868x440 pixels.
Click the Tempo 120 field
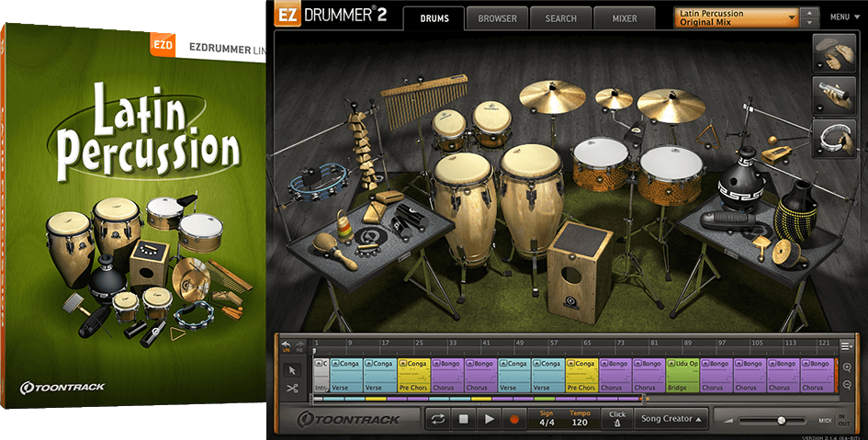(x=580, y=419)
